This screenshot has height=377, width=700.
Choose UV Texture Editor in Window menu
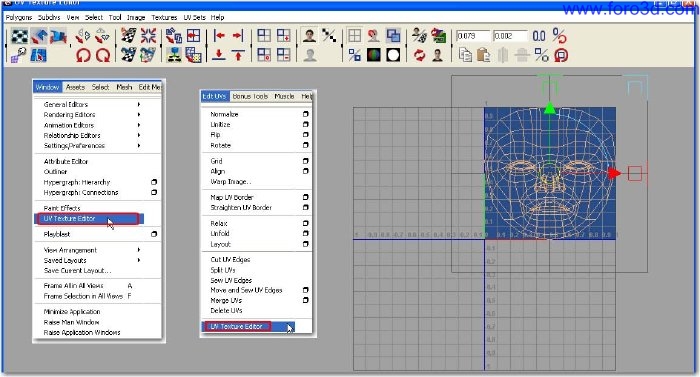tap(89, 218)
